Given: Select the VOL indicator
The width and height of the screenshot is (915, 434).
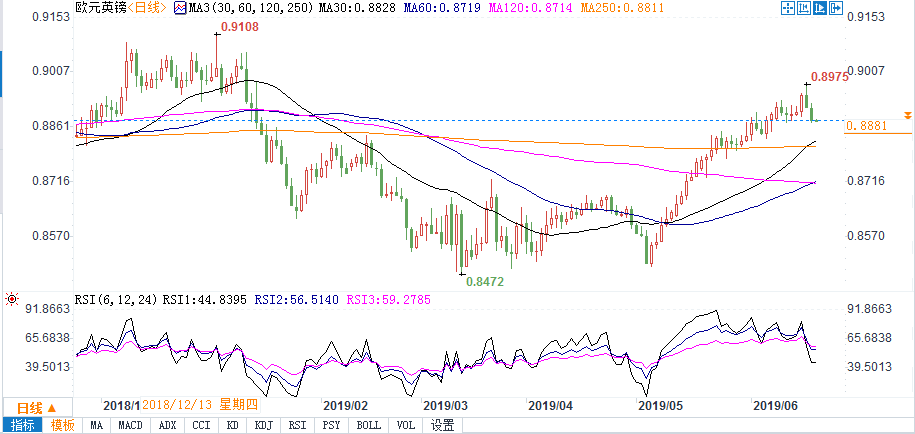Looking at the screenshot, I should coord(407,425).
